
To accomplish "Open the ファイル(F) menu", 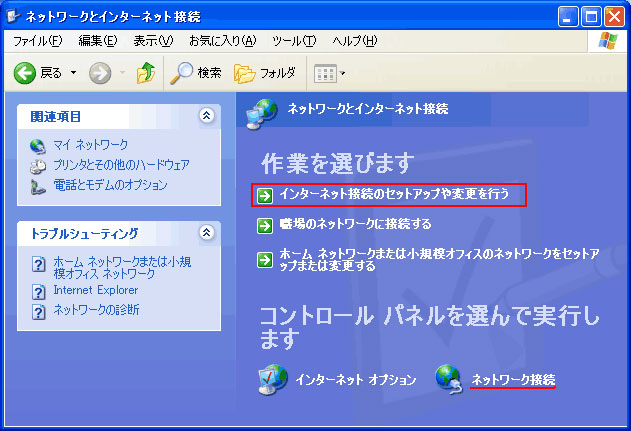I will click(x=37, y=41).
